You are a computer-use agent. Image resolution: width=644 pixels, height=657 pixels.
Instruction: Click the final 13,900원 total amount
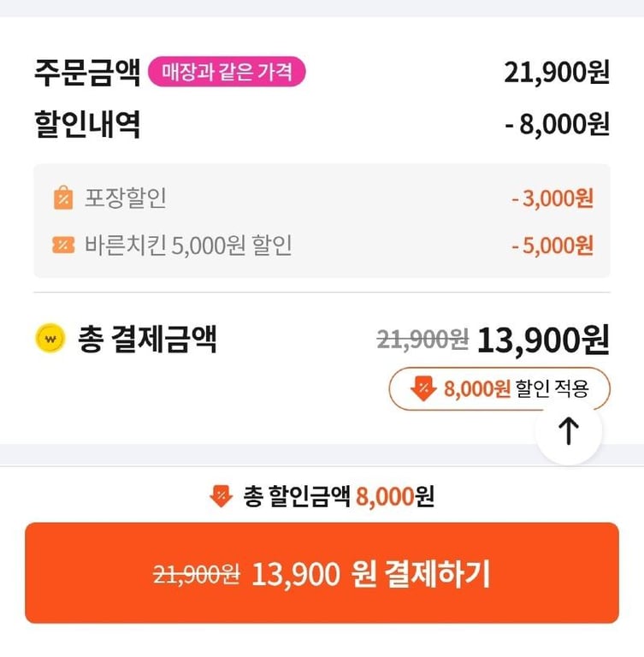coord(543,340)
